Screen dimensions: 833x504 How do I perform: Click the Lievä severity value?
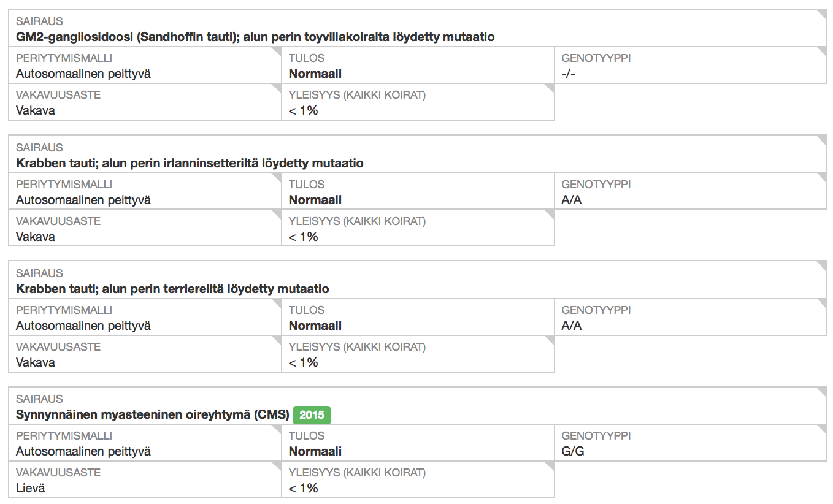pyautogui.click(x=30, y=489)
